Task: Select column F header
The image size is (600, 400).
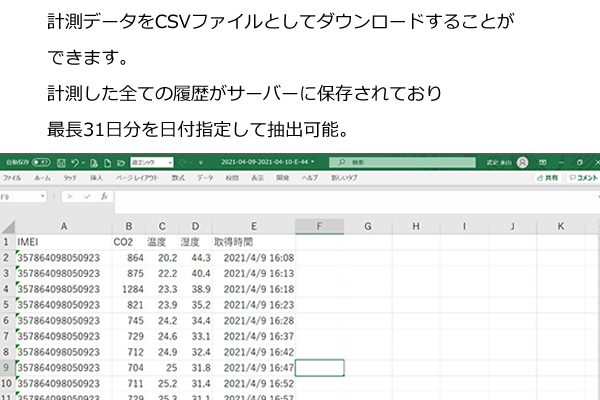Action: tap(320, 227)
